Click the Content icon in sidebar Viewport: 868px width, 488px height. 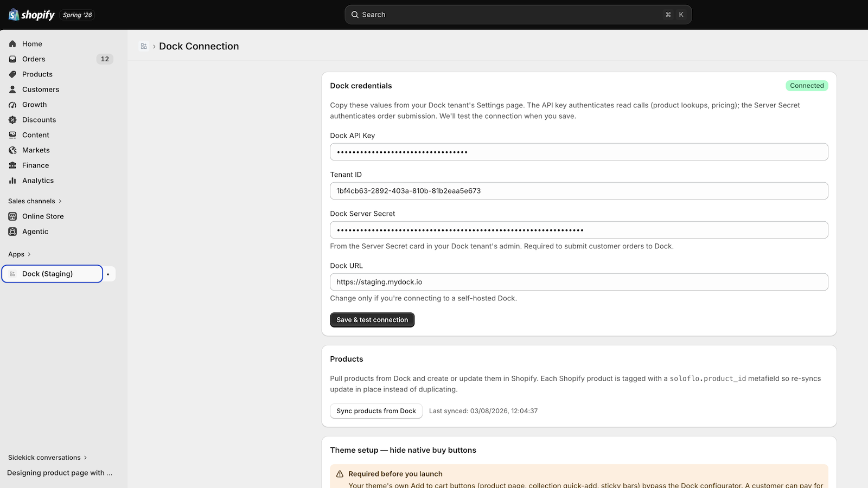click(x=12, y=135)
